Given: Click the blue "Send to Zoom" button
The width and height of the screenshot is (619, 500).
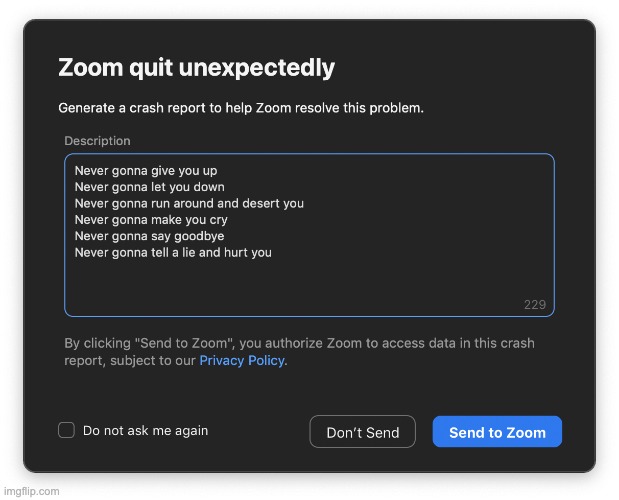Looking at the screenshot, I should [x=497, y=432].
